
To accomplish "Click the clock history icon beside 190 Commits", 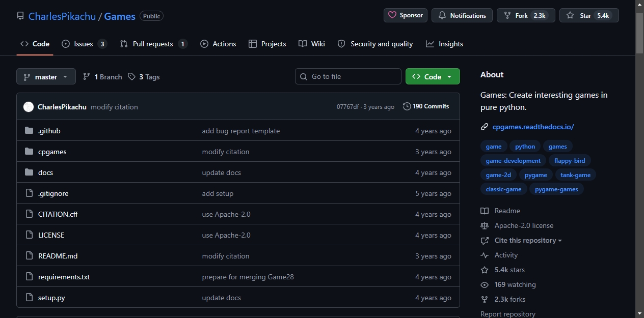I will (x=407, y=106).
